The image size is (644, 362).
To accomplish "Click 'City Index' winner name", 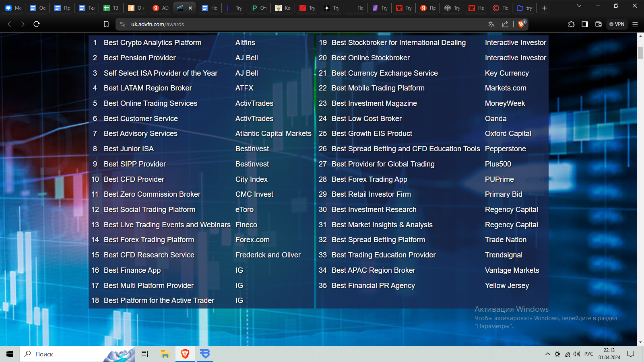I will [x=252, y=179].
